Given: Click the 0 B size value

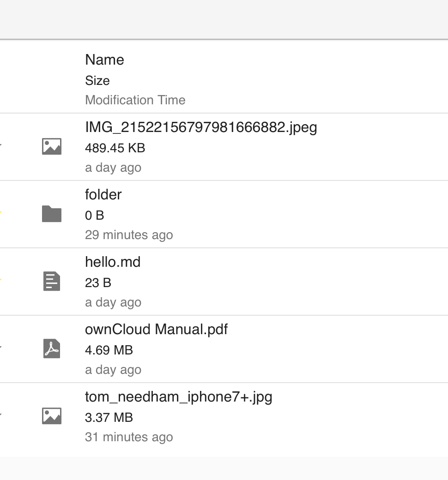Looking at the screenshot, I should (x=95, y=216).
